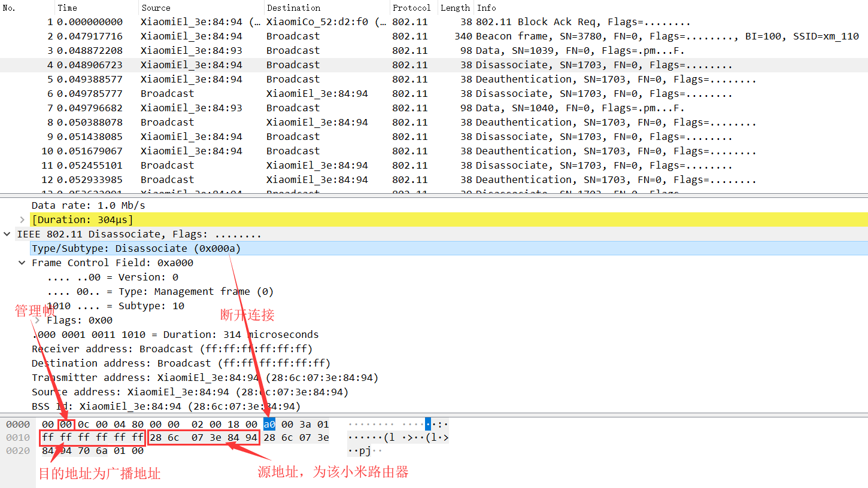Sort packets by the Protocol column
This screenshot has width=868, height=488.
click(411, 7)
